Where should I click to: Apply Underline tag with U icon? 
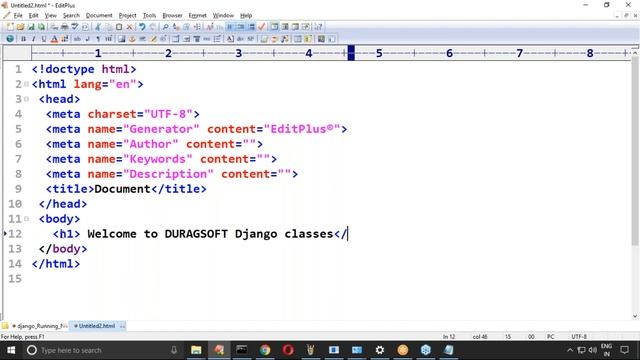pyautogui.click(x=44, y=39)
